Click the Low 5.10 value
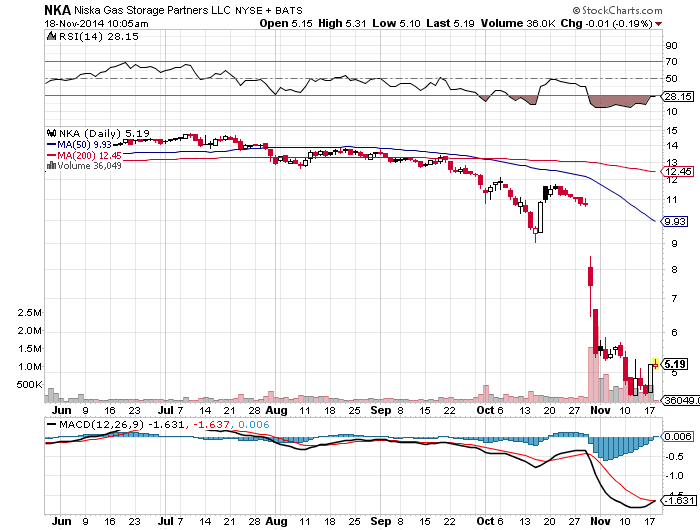 396,23
